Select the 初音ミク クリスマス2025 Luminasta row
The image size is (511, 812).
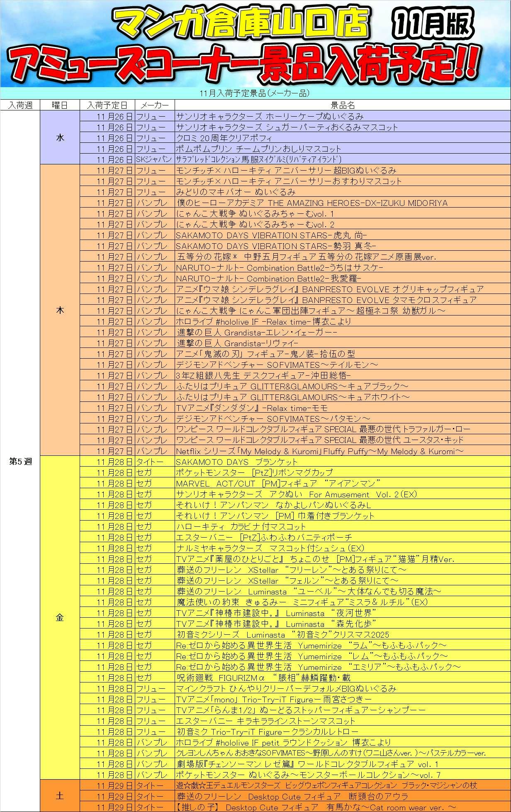tap(283, 634)
